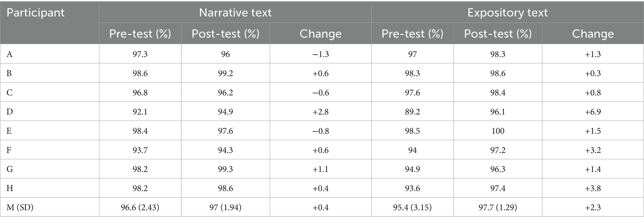Click participant H row label
Viewport: 644px width, 222px height.
(10, 188)
